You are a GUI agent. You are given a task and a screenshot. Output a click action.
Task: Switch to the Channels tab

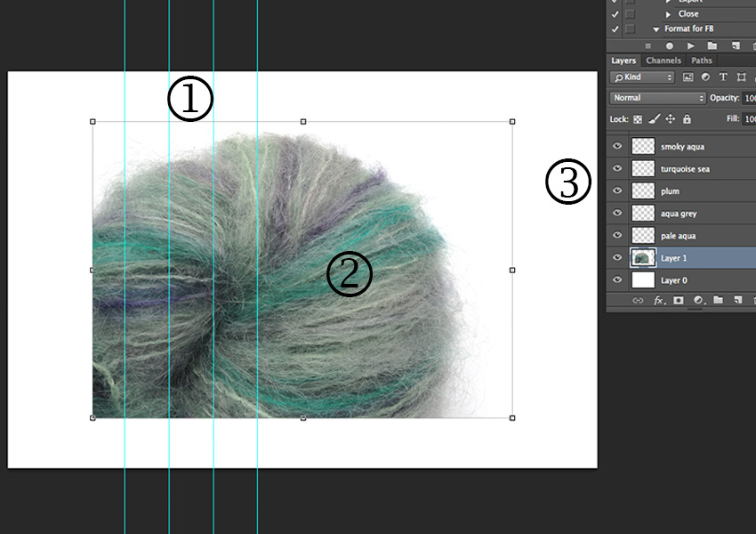click(x=664, y=61)
